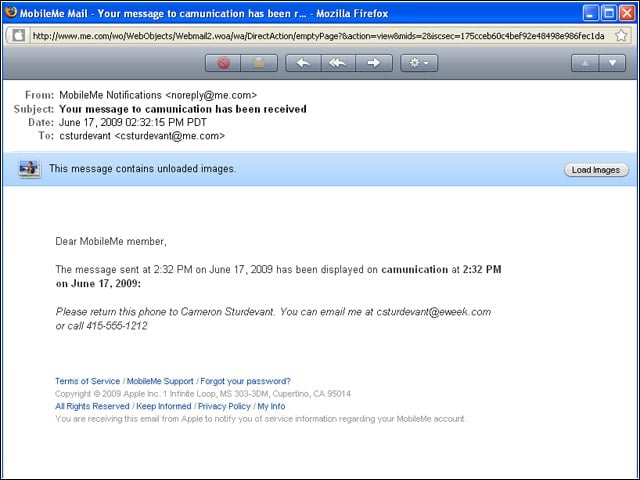Click the Firefox logo in title bar
The image size is (640, 480).
[11, 12]
